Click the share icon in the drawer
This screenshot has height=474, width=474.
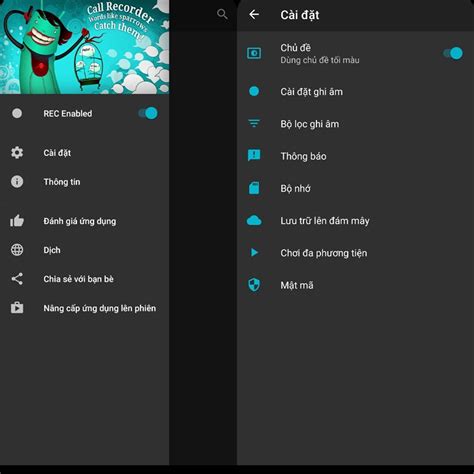[x=17, y=279]
